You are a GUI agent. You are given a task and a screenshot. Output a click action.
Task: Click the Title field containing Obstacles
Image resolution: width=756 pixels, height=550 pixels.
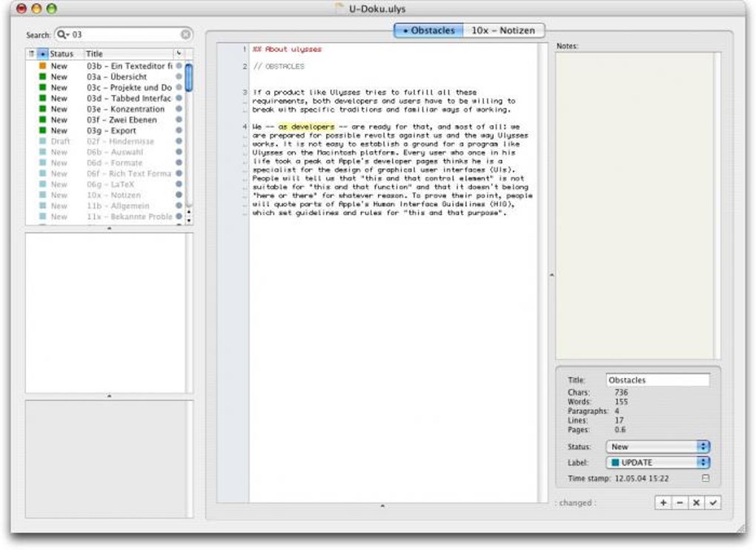pos(657,380)
